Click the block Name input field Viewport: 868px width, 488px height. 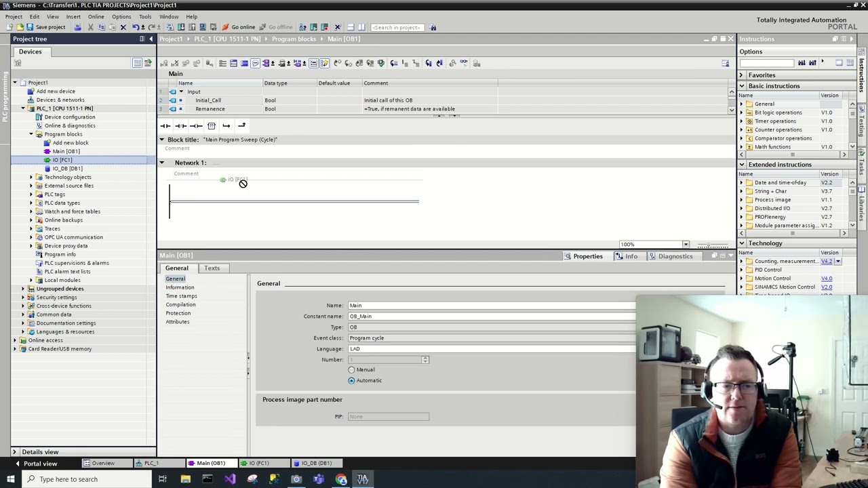[x=492, y=306]
